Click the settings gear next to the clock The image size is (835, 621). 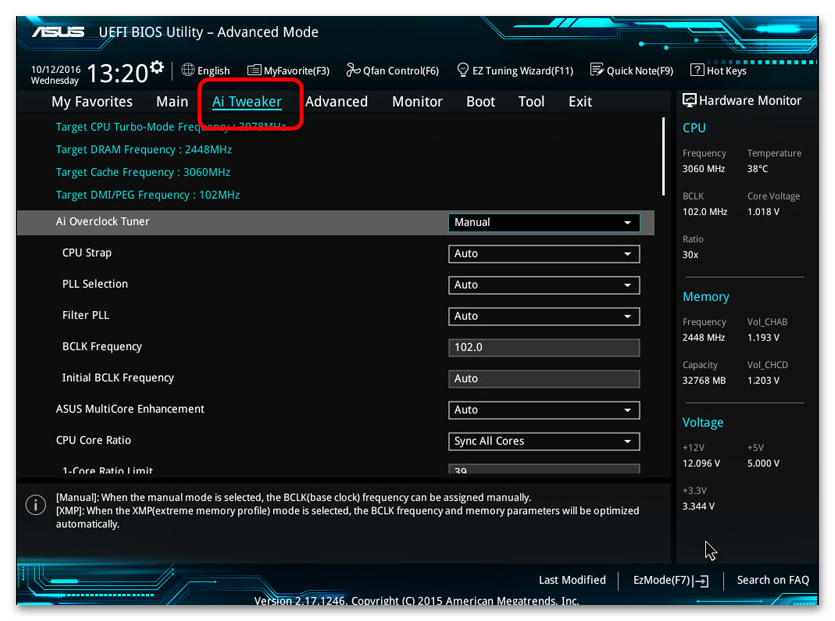157,68
